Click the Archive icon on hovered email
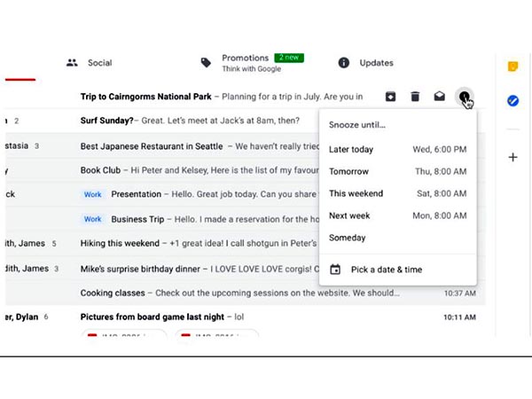Screen dimensions: 532x399 tap(391, 97)
